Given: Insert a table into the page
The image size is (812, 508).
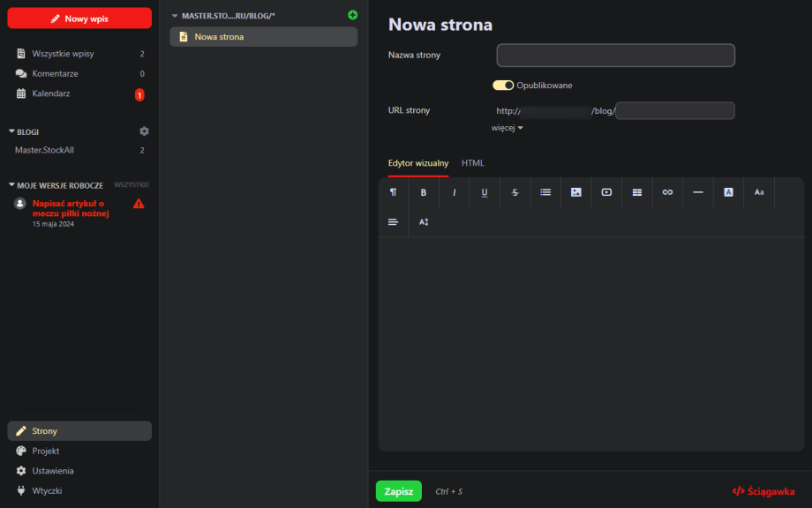Looking at the screenshot, I should pos(636,192).
